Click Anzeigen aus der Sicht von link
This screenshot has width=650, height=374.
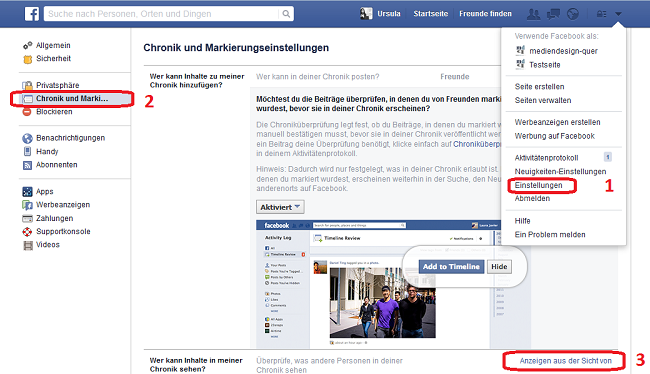pyautogui.click(x=565, y=361)
